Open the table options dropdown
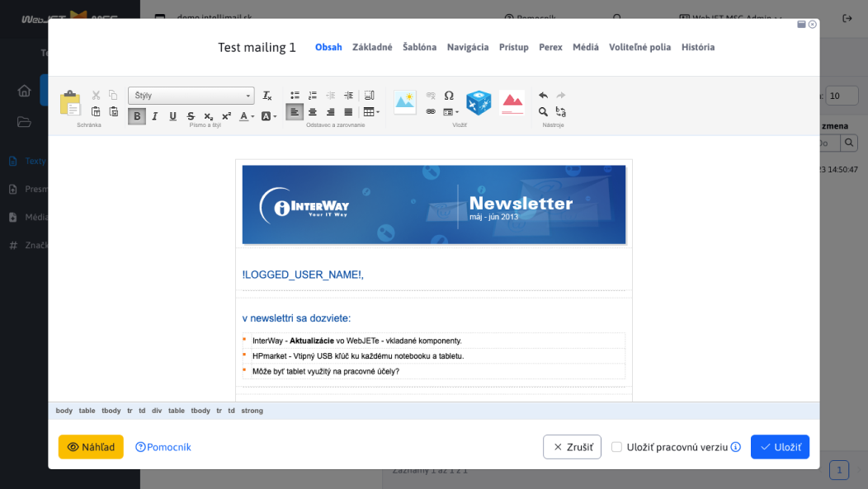 point(377,111)
